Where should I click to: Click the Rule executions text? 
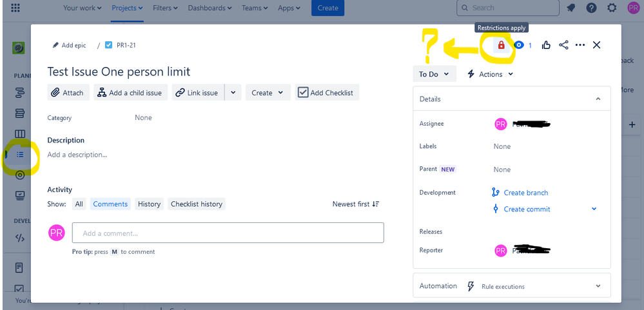click(x=503, y=287)
